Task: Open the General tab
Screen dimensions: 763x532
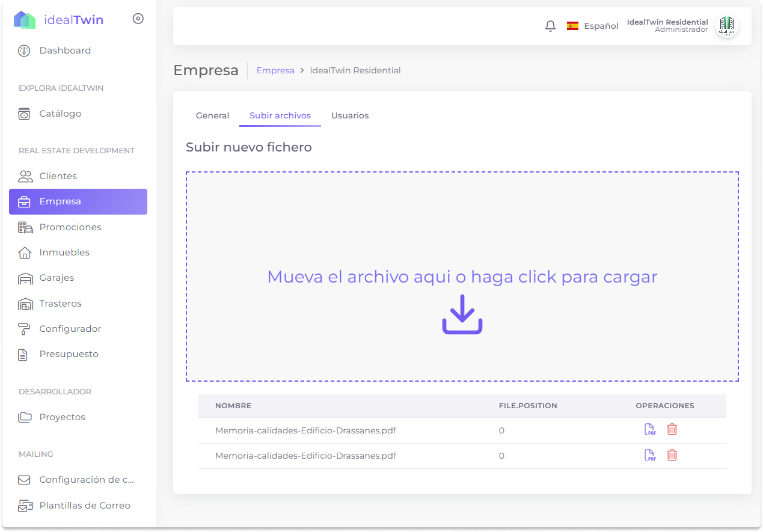Action: click(212, 115)
